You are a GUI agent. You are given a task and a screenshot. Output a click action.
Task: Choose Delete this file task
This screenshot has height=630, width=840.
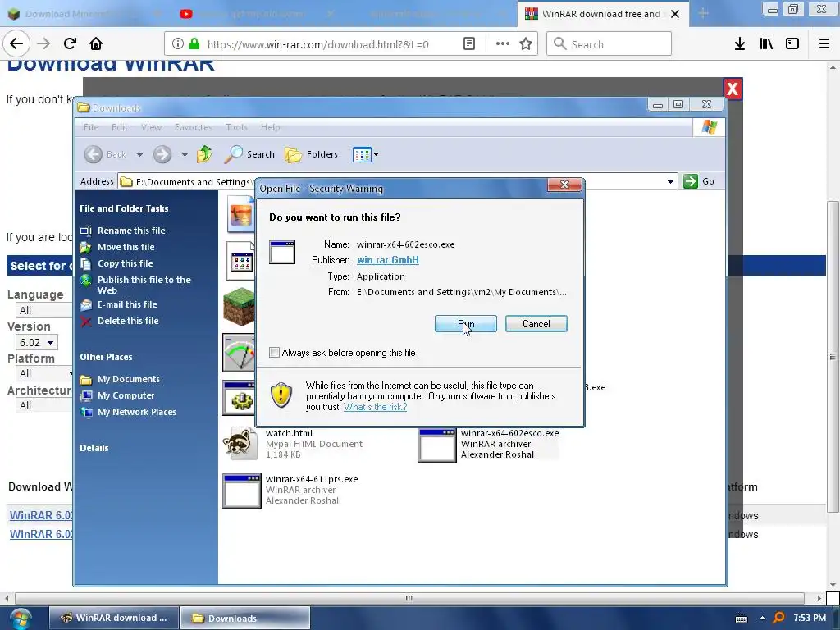coord(128,321)
